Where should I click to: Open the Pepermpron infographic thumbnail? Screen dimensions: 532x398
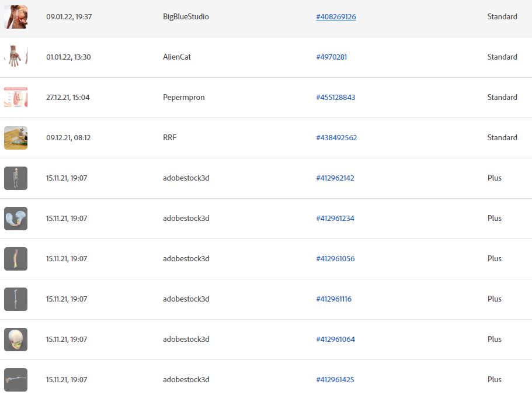click(16, 97)
